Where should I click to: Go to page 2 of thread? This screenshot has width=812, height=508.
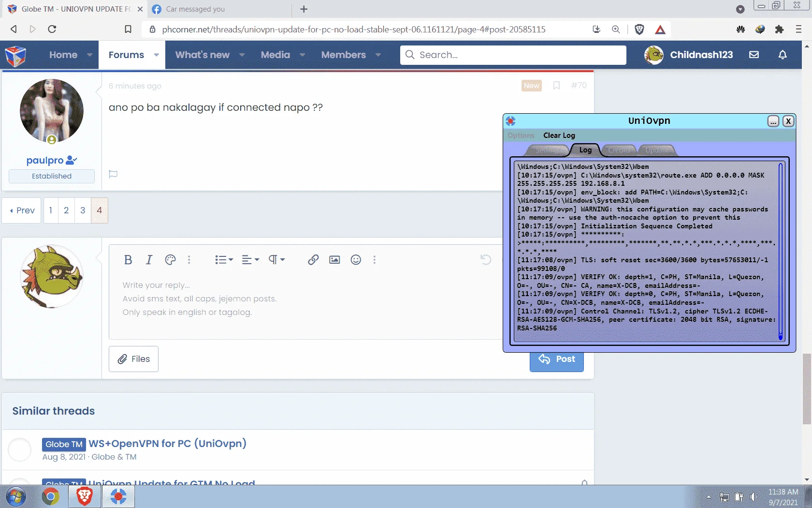pyautogui.click(x=66, y=210)
